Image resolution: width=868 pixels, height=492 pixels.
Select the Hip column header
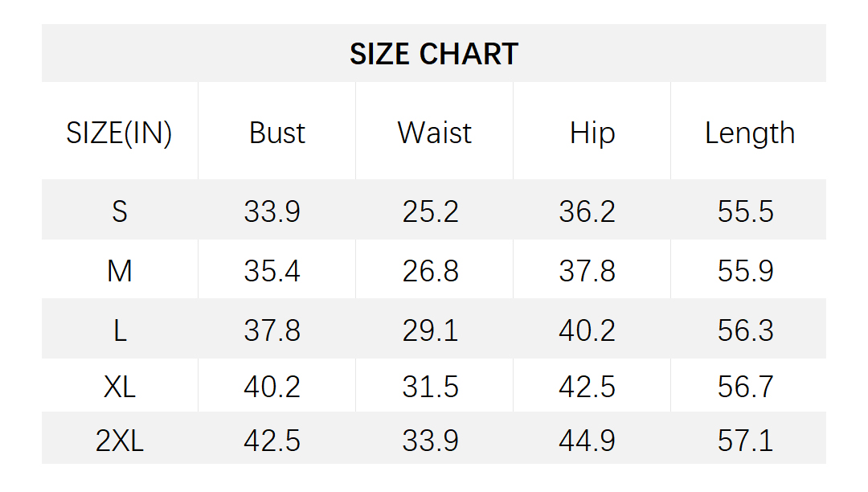(x=592, y=133)
